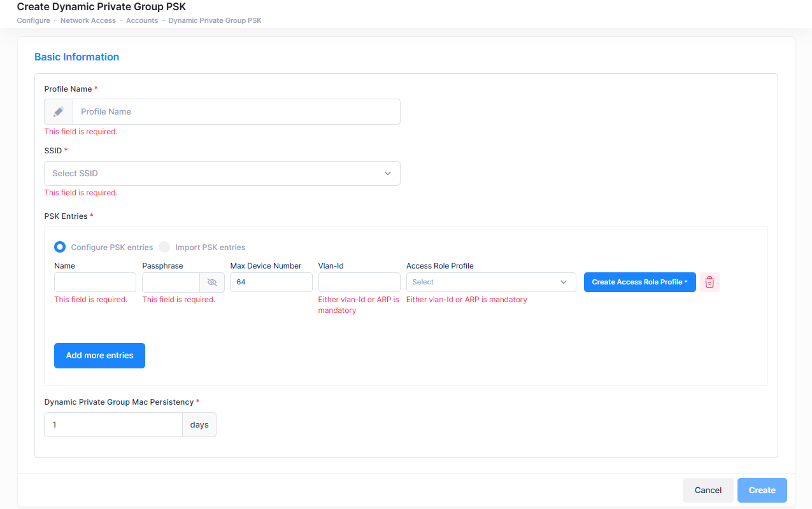
Task: Click the pencil icon beside Profile Name
Action: click(59, 112)
